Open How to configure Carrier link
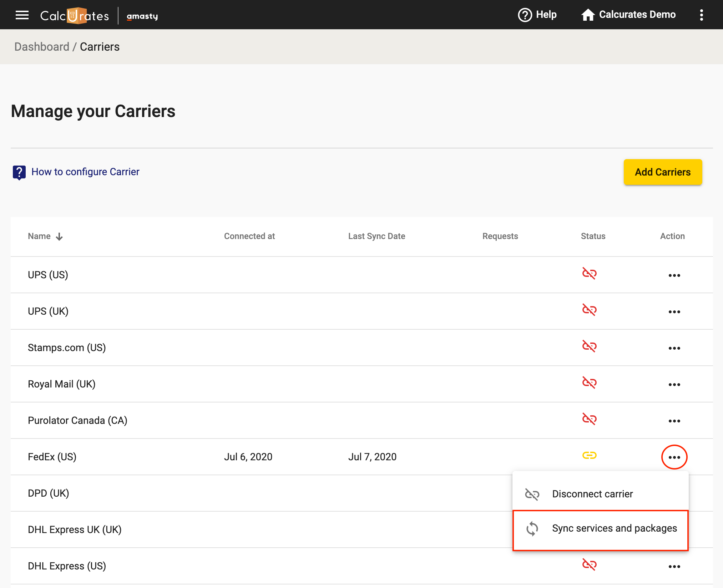723x588 pixels. (85, 172)
